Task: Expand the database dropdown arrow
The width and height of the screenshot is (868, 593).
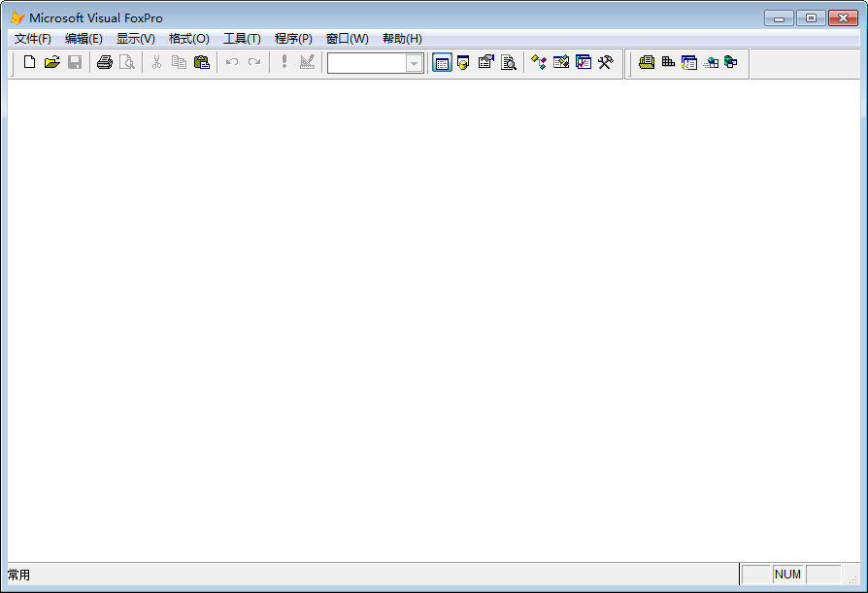Action: point(415,63)
